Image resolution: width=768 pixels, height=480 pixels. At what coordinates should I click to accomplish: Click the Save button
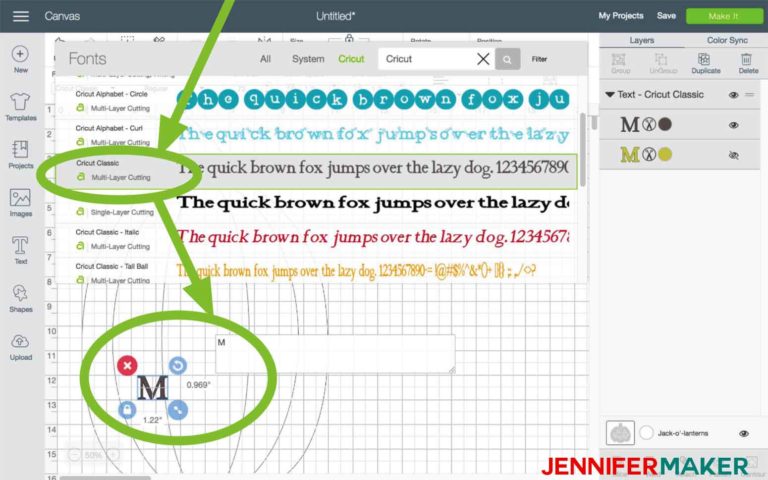pyautogui.click(x=666, y=16)
